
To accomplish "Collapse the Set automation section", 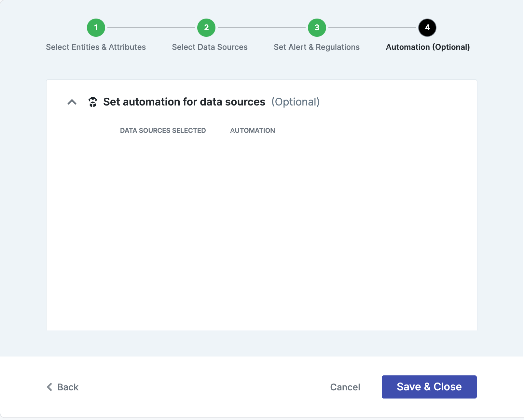I will point(72,102).
